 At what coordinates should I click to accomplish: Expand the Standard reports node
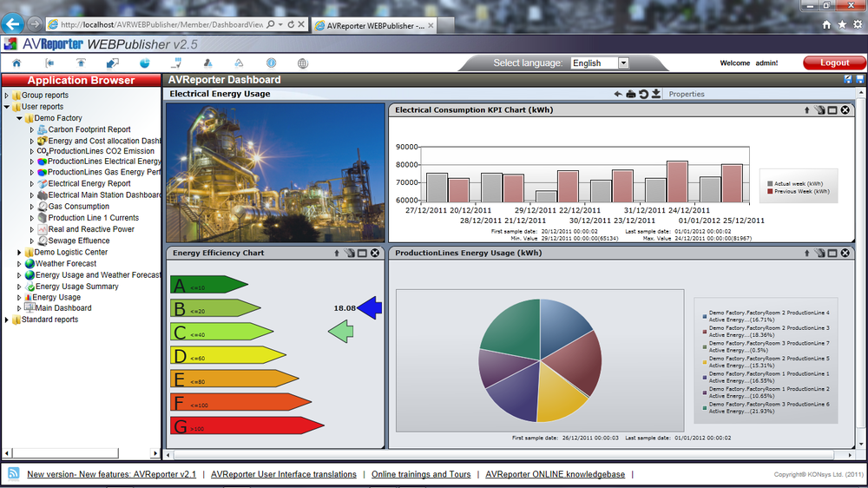click(7, 320)
